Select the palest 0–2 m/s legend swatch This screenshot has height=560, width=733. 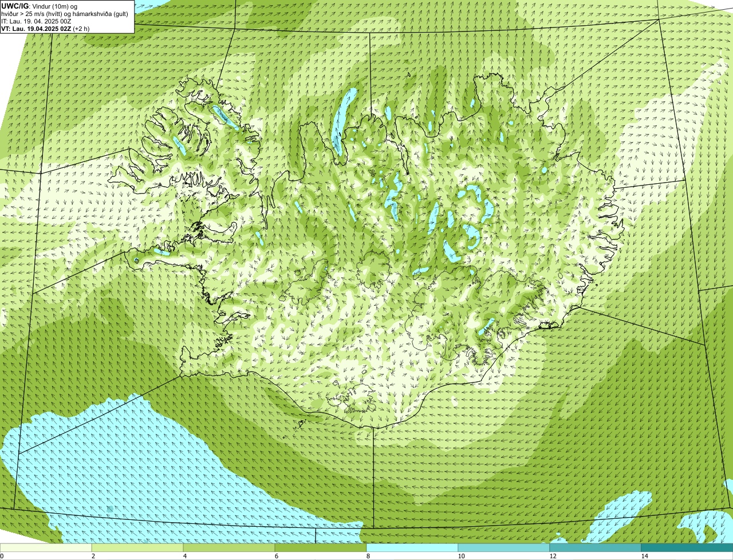point(46,548)
